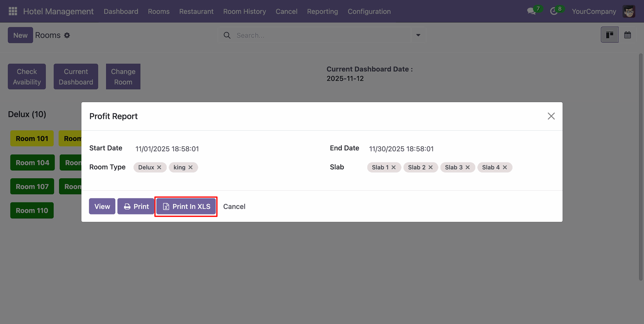
Task: Remove the Slab 1 tag
Action: [x=394, y=167]
